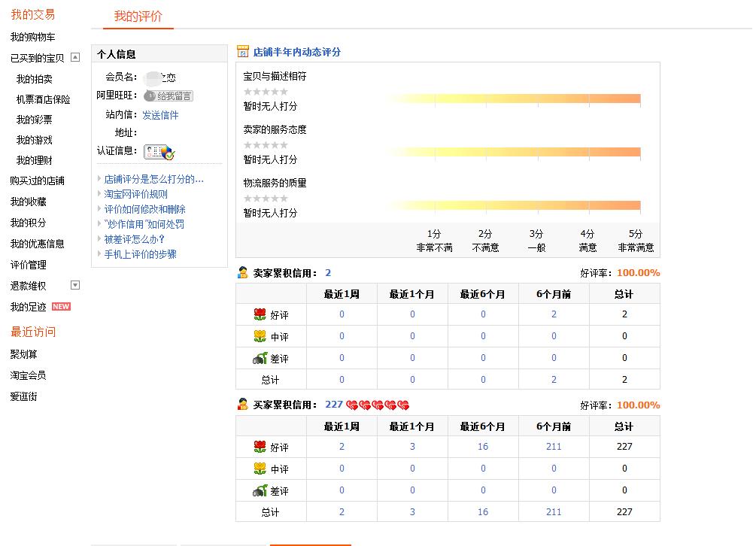This screenshot has height=546, width=756.
Task: Collapse the 已买到的宝贝 submenu arrow
Action: click(x=75, y=57)
